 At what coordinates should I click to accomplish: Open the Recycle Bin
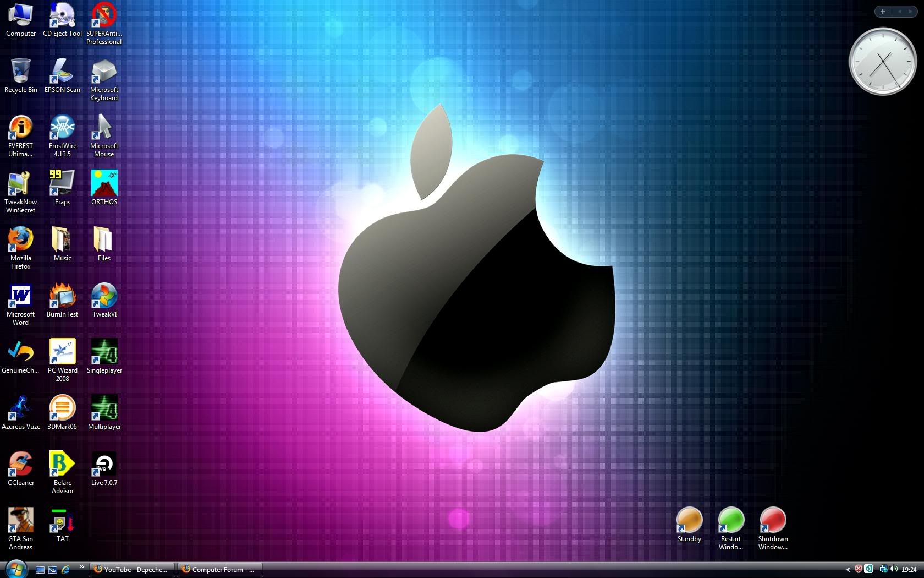coord(21,75)
